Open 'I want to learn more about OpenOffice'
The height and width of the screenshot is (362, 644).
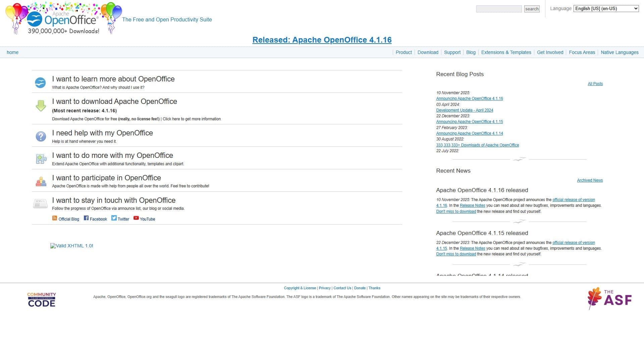coord(113,79)
